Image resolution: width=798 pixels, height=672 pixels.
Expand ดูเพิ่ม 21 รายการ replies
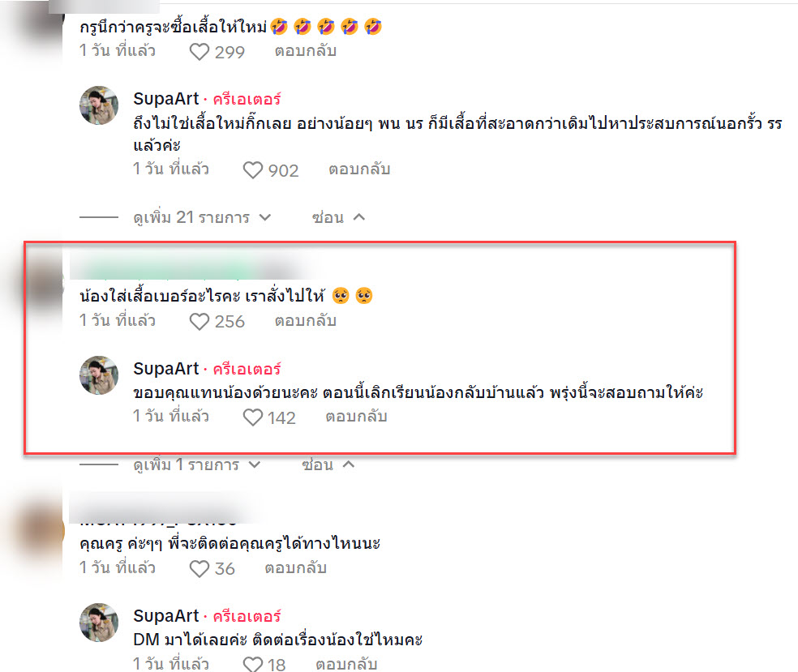coord(202,217)
